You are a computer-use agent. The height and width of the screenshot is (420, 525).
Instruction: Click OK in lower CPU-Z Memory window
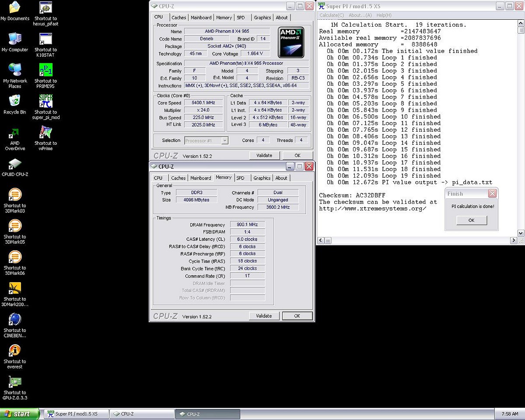click(297, 316)
